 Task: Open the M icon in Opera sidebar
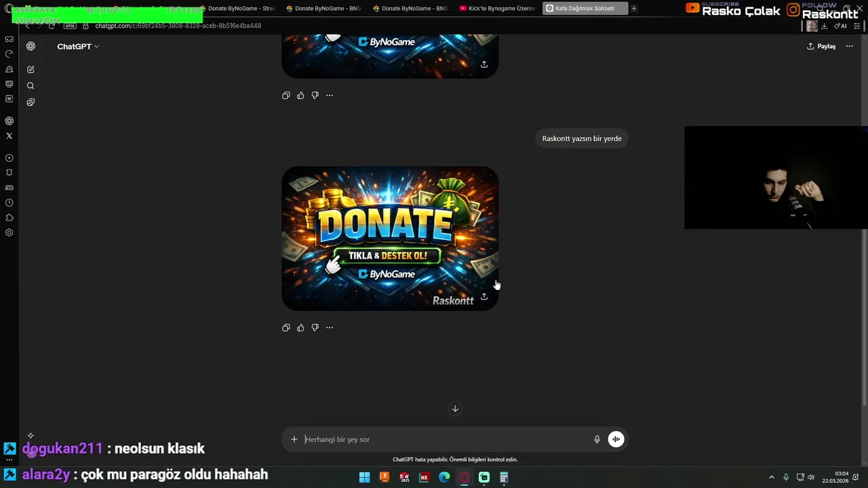[9, 99]
